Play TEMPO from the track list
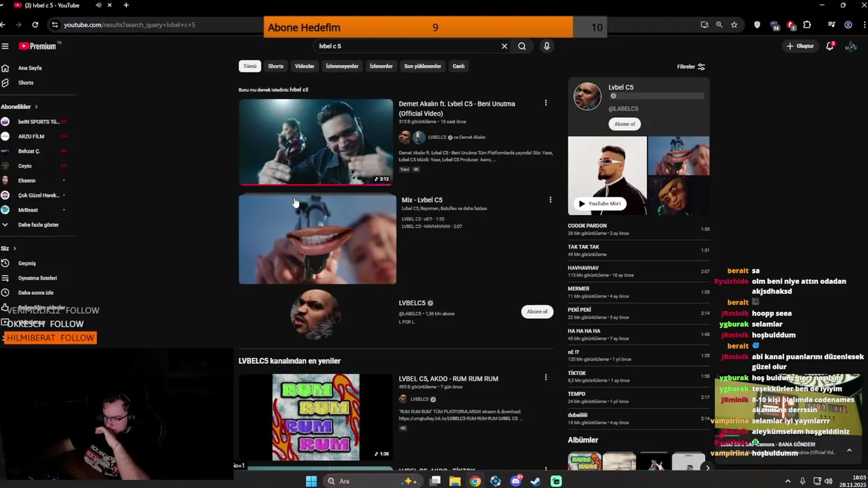 [x=639, y=397]
